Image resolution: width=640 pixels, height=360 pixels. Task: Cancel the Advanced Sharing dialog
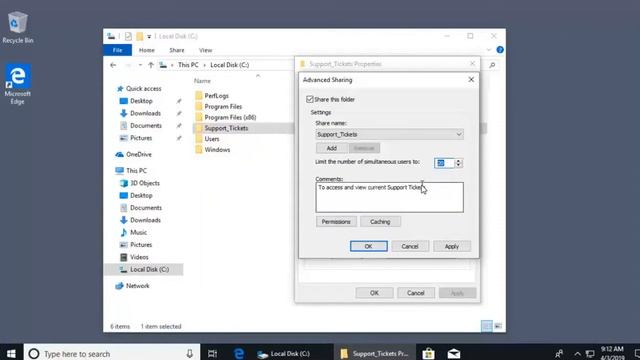click(x=410, y=246)
